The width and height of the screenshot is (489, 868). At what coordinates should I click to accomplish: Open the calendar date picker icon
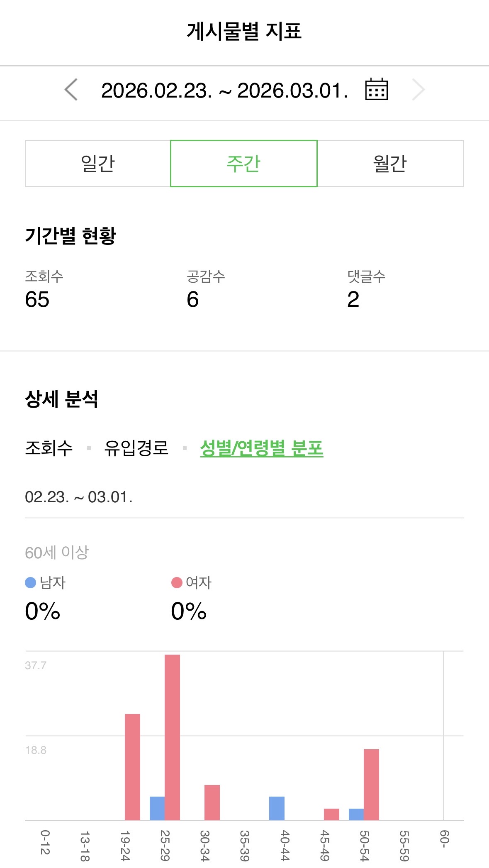click(376, 89)
